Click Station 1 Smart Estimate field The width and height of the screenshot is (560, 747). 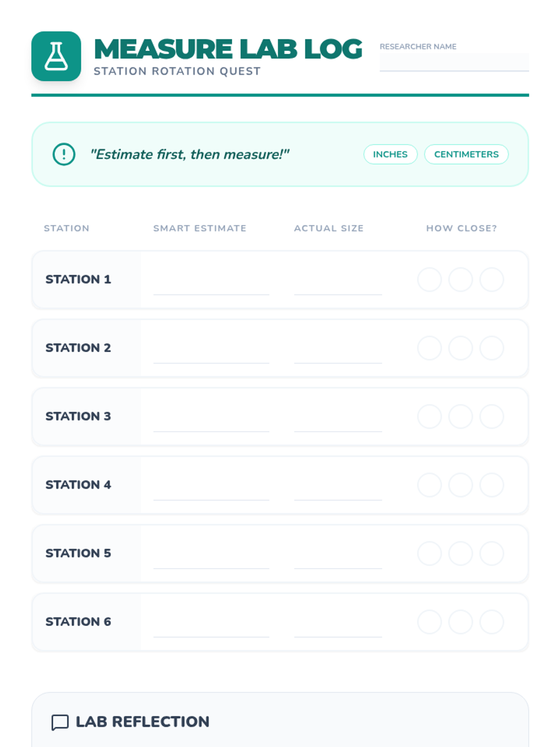pos(211,285)
